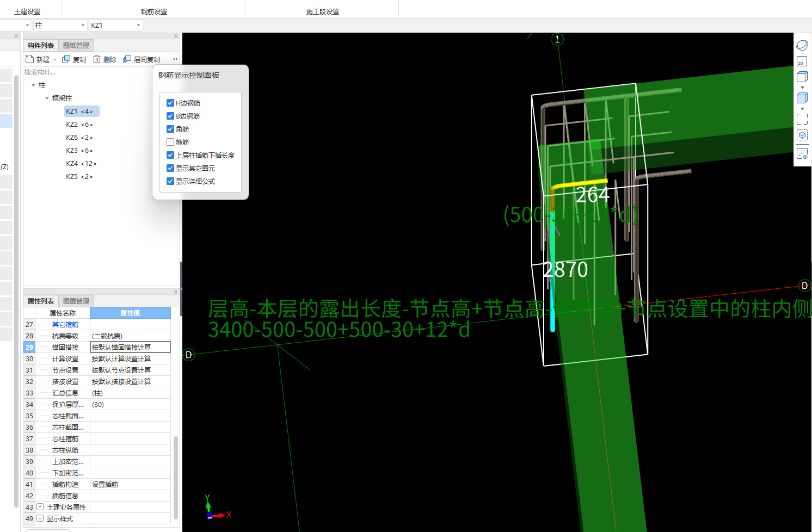Viewport: 812px width, 532px height.
Task: Click the toolbar overflow arrows icon
Action: (175, 59)
